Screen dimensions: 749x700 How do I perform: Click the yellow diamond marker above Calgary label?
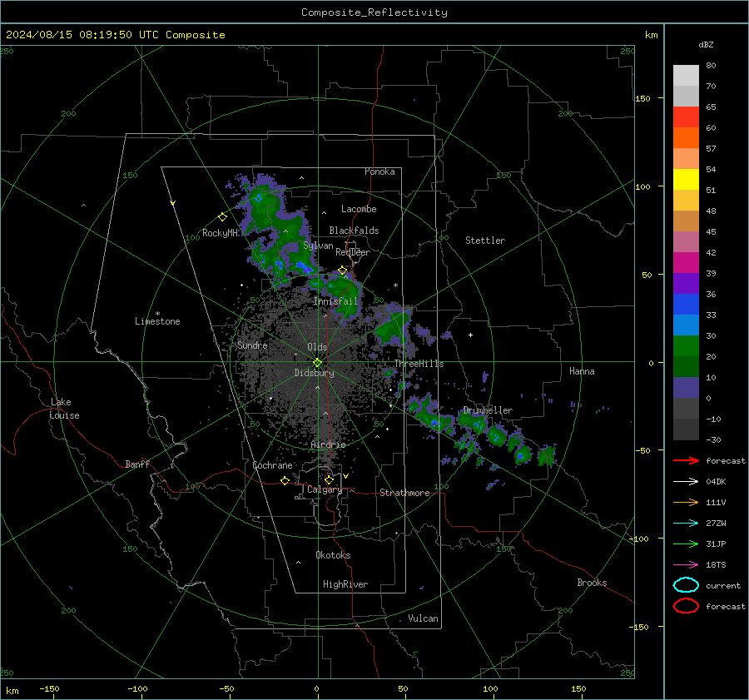[x=329, y=479]
